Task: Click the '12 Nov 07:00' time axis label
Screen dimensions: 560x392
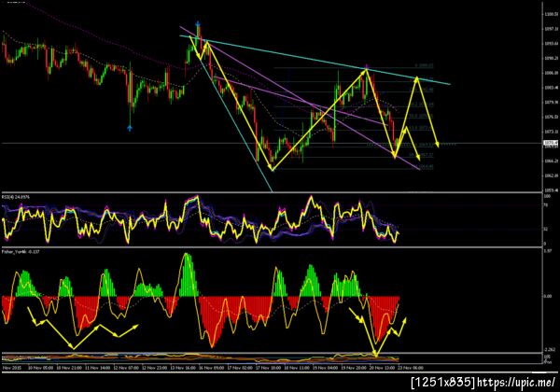Action: (x=126, y=368)
